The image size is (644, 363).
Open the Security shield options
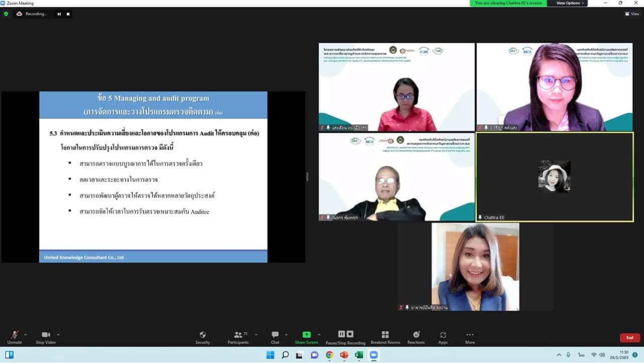[203, 337]
